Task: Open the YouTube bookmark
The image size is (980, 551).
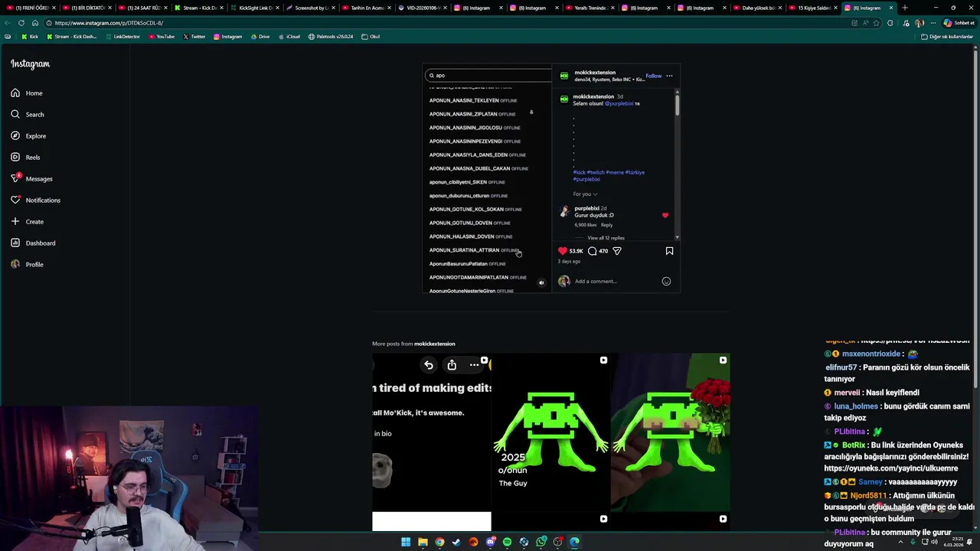Action: coord(162,37)
